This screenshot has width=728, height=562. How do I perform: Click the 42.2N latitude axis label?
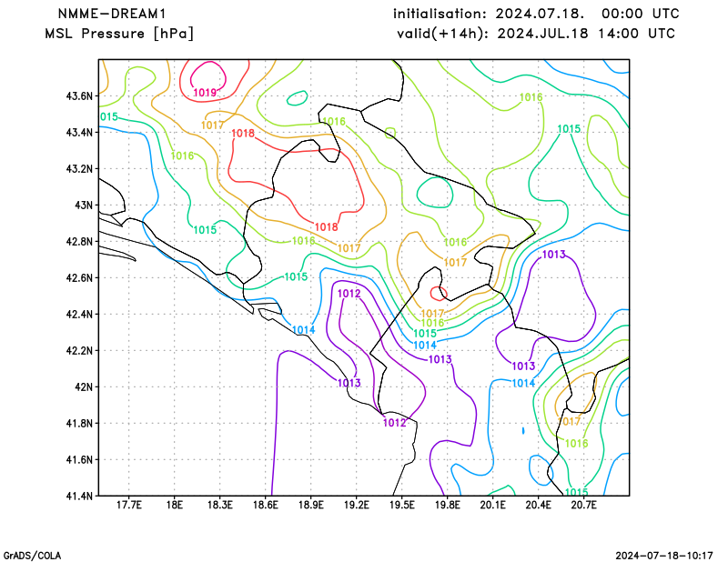79,350
